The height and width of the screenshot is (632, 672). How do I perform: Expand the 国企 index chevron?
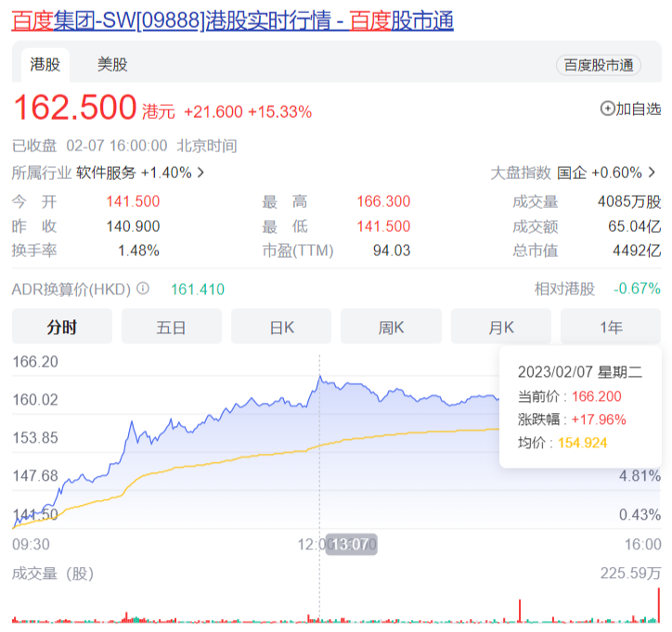click(652, 173)
